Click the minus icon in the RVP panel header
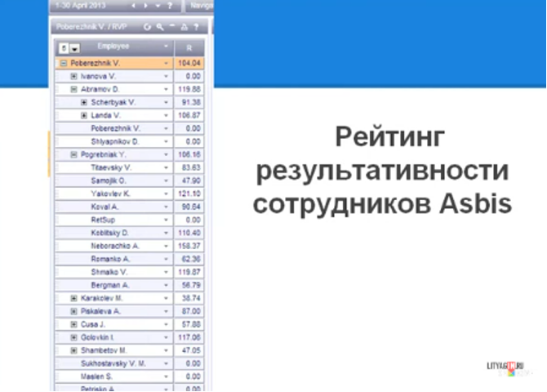This screenshot has height=392, width=547. click(172, 26)
